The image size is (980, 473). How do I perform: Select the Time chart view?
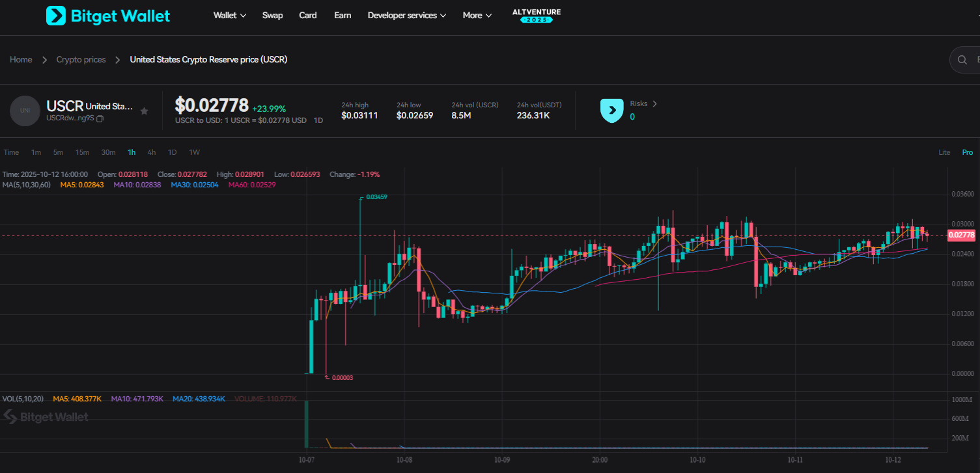click(12, 152)
